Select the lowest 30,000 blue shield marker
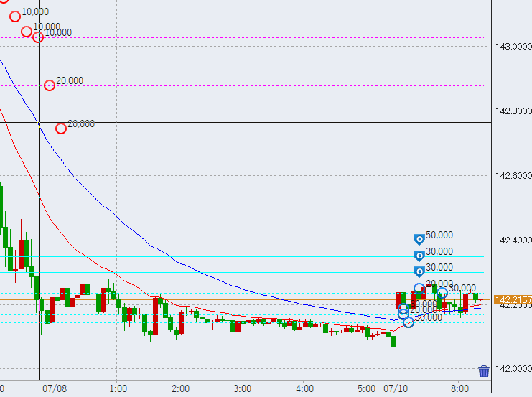Viewport: 532px width, 397px height. [x=419, y=271]
